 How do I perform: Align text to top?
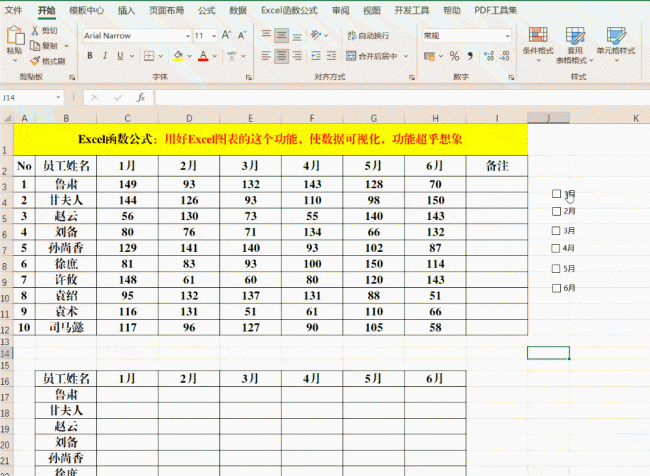pyautogui.click(x=266, y=35)
